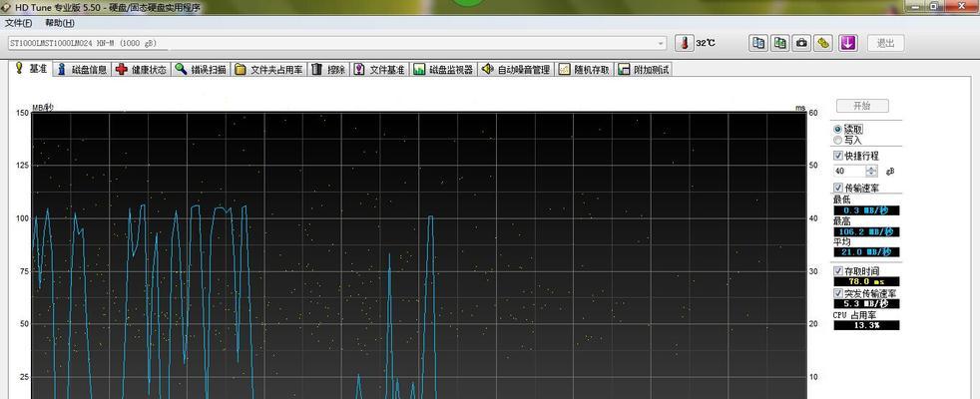Image resolution: width=980 pixels, height=399 pixels.
Task: Click the 32℃ temperature reading
Action: click(706, 43)
